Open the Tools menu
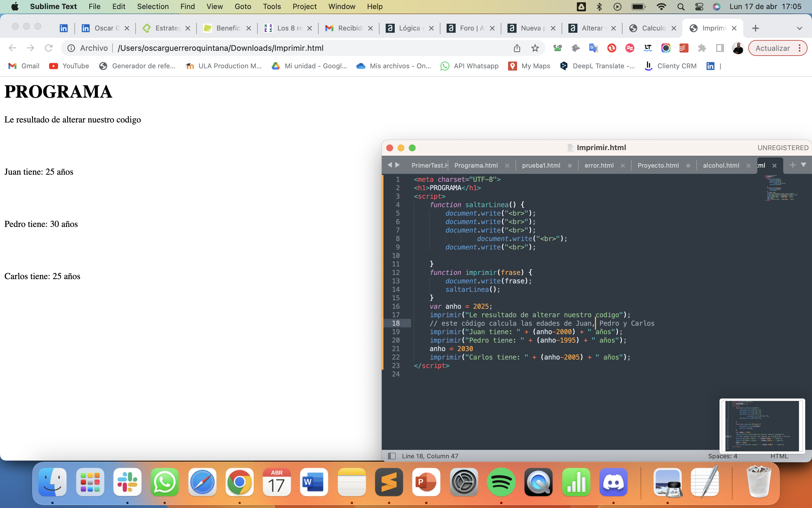The height and width of the screenshot is (508, 812). point(272,7)
